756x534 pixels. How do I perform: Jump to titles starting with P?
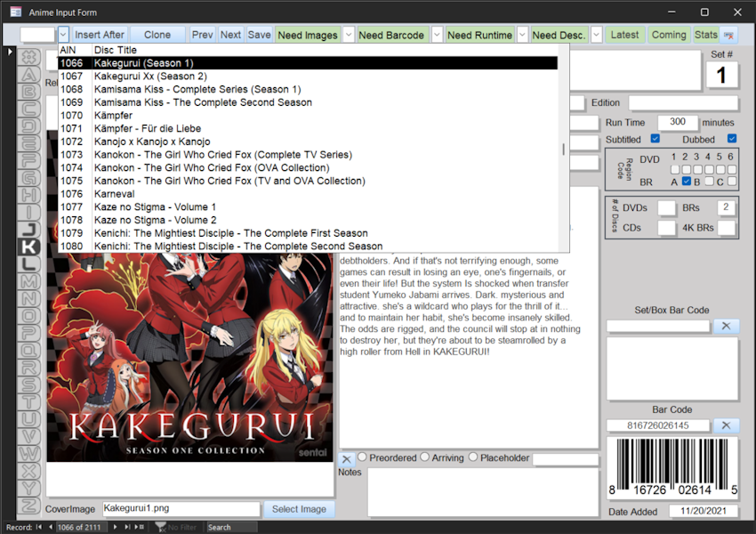(29, 333)
